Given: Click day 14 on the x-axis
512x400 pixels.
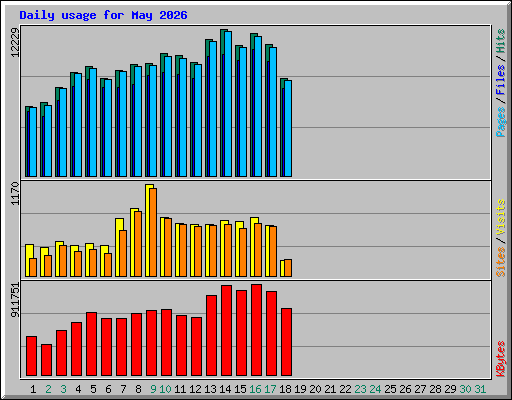Looking at the screenshot, I should [225, 389].
